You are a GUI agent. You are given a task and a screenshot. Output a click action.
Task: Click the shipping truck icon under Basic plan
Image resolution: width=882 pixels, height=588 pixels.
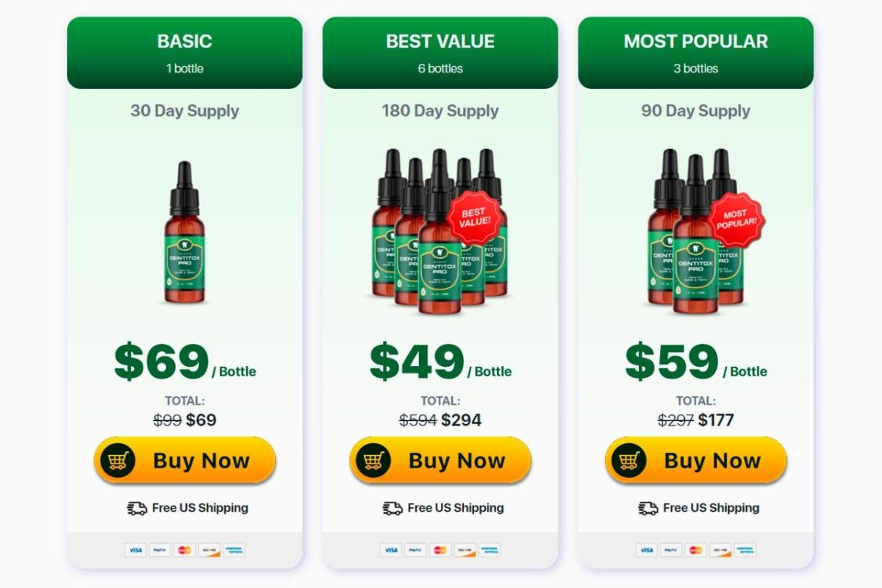coord(137,508)
